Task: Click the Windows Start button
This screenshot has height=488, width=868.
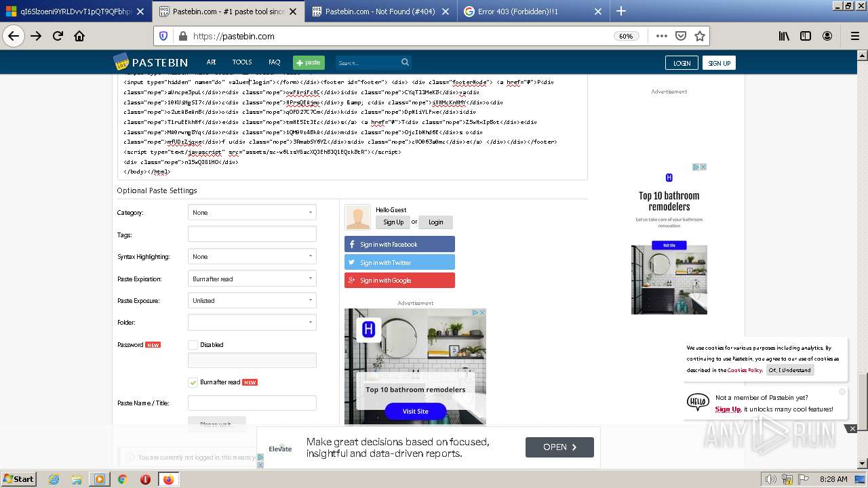Action: click(x=18, y=479)
